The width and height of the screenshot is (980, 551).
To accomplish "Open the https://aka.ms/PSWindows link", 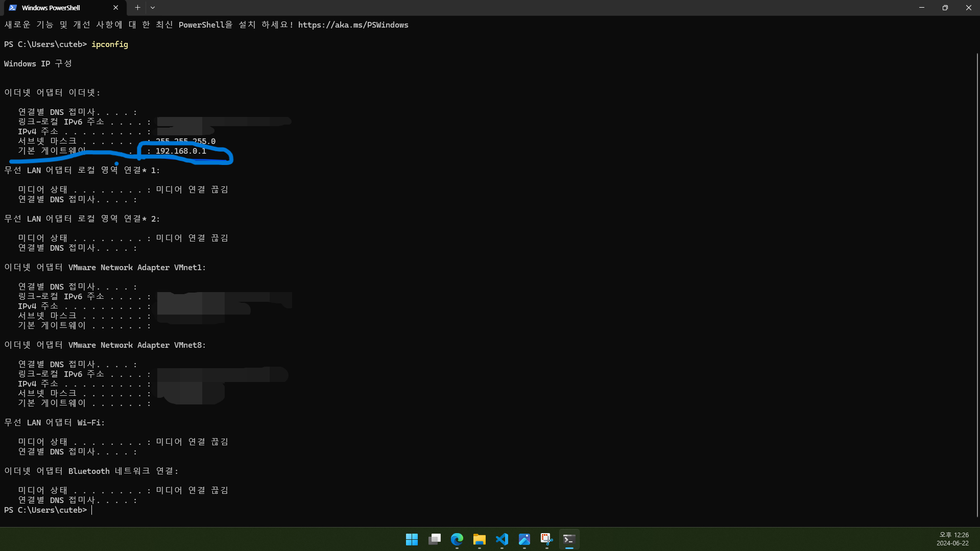I will (x=353, y=25).
